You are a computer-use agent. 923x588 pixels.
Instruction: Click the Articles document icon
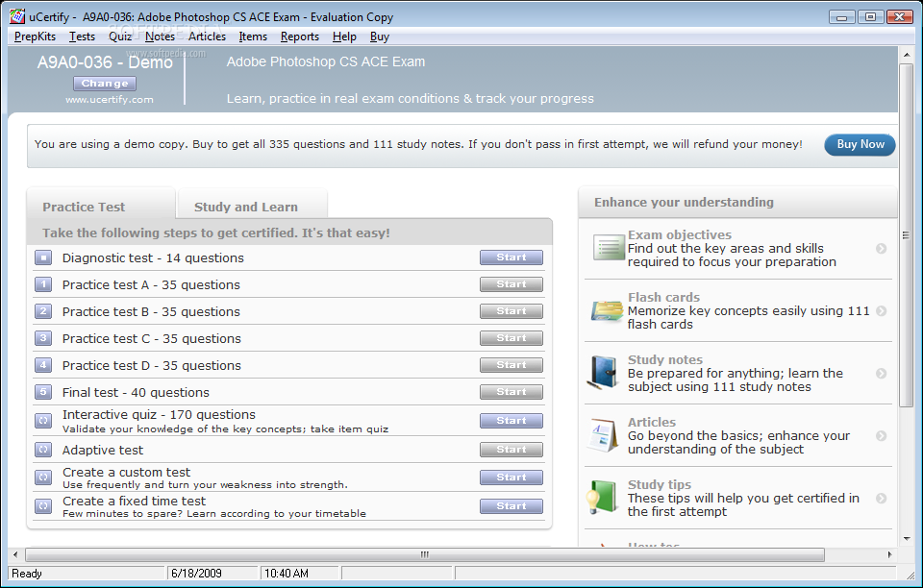click(x=603, y=435)
